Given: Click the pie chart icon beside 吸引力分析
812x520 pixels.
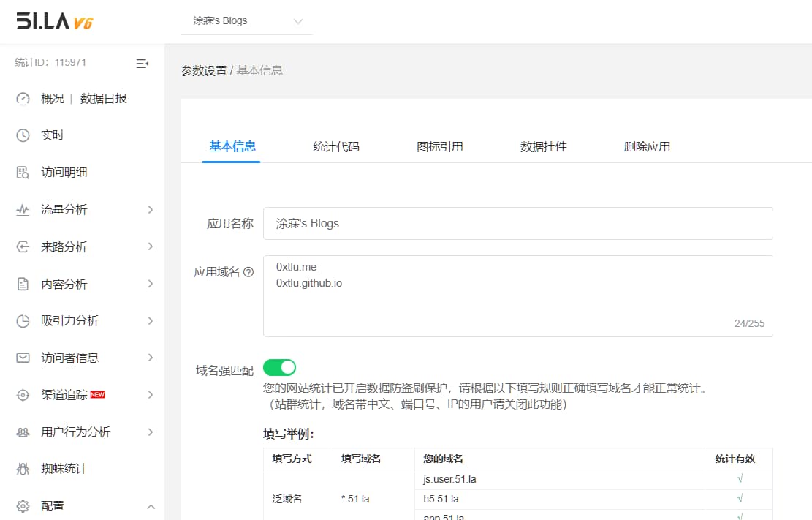Looking at the screenshot, I should (23, 321).
